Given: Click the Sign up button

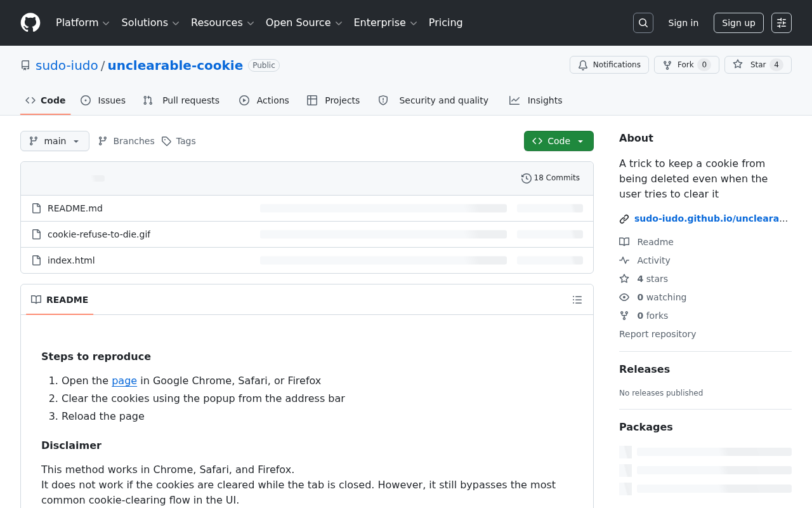Looking at the screenshot, I should (x=738, y=23).
